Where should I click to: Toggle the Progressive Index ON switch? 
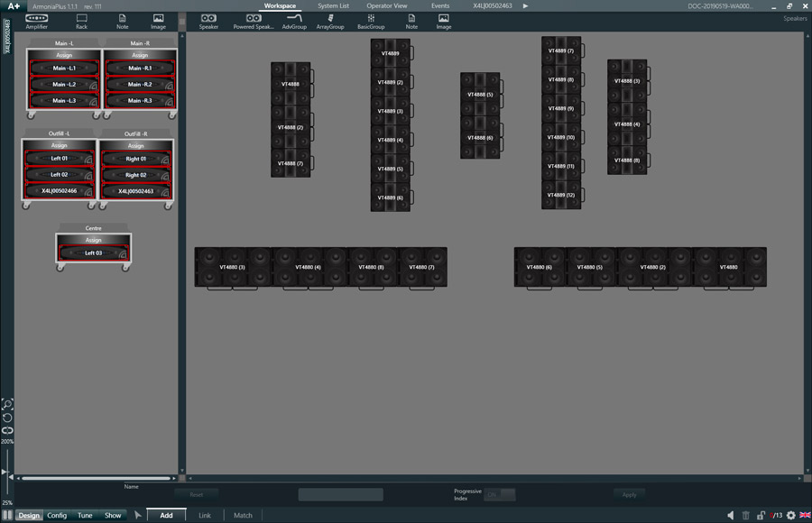pos(500,494)
